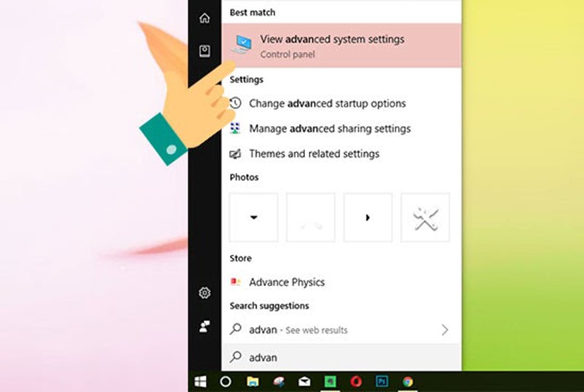This screenshot has height=392, width=584.
Task: Launch Mail app from taskbar
Action: (x=304, y=381)
